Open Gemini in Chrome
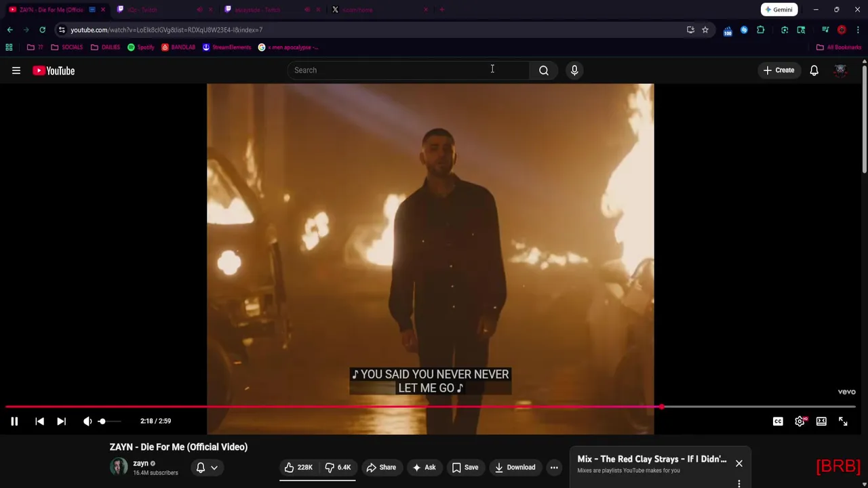868x488 pixels. coord(778,9)
